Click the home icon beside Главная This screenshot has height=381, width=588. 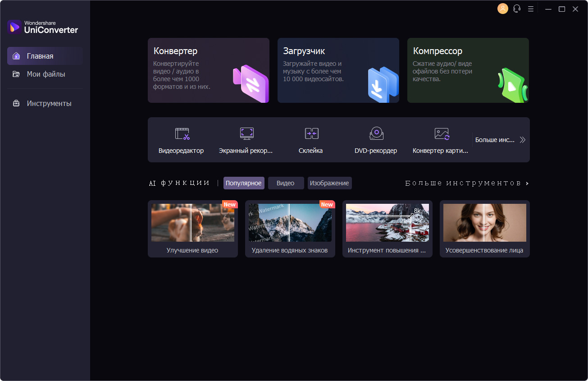(16, 56)
